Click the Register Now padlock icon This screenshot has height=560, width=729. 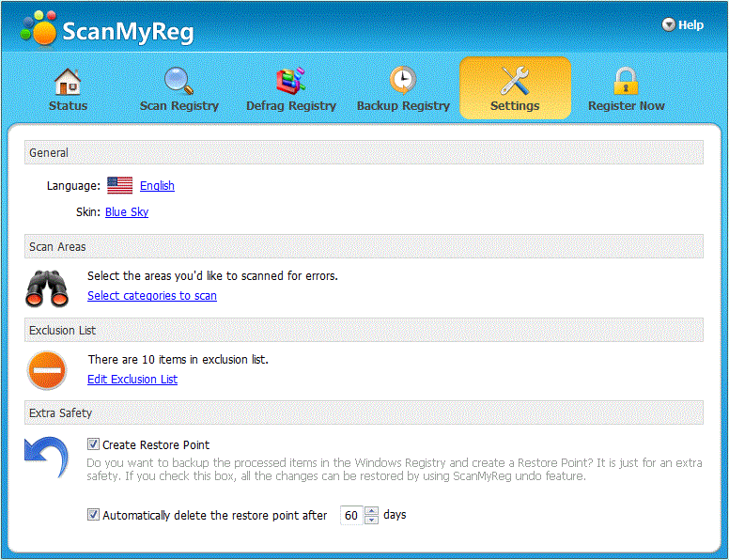pyautogui.click(x=626, y=81)
